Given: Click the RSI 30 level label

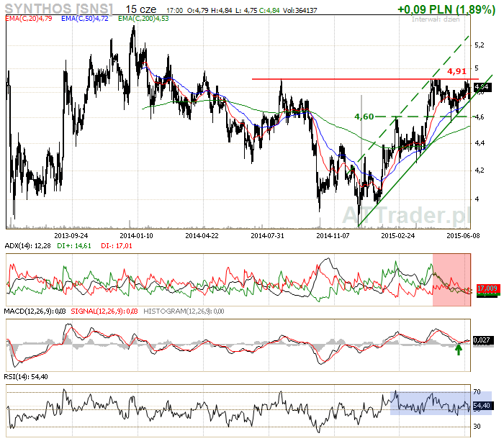Looking at the screenshot, I should (x=477, y=427).
